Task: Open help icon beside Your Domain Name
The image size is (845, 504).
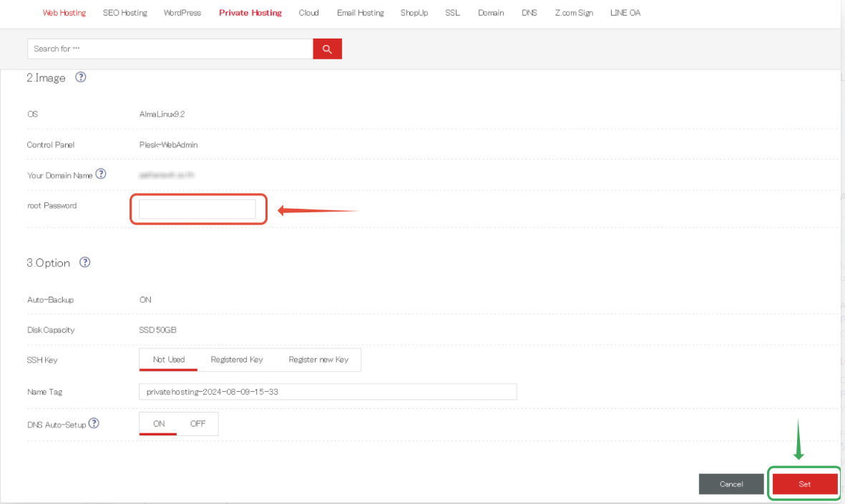Action: point(101,174)
